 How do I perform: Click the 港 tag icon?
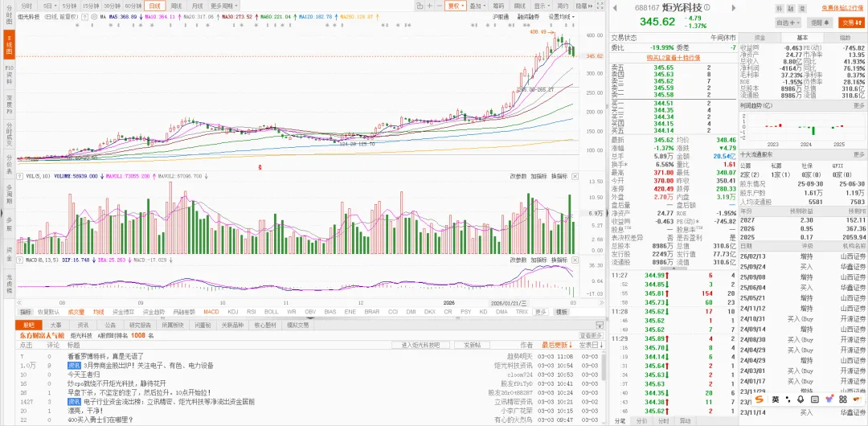pos(801,8)
